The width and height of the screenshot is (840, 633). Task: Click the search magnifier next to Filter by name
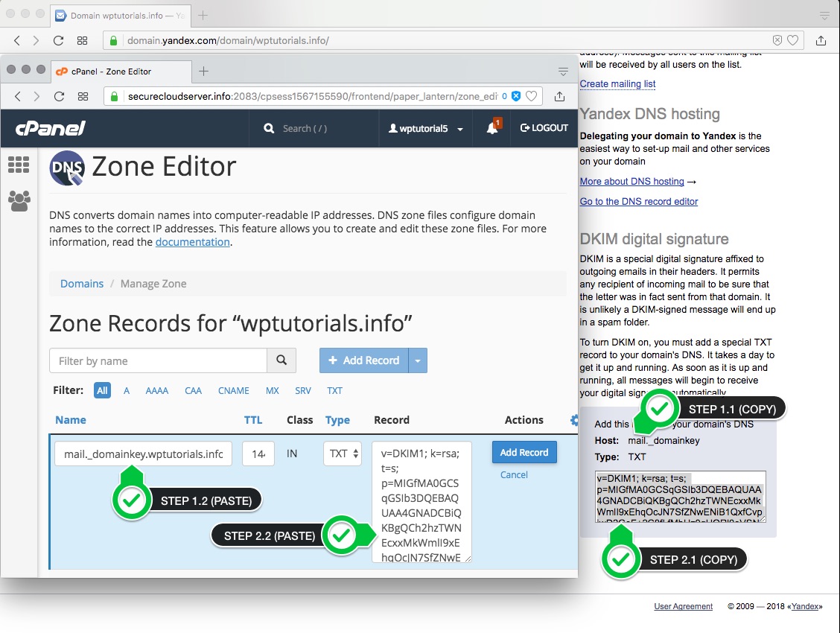pos(281,360)
